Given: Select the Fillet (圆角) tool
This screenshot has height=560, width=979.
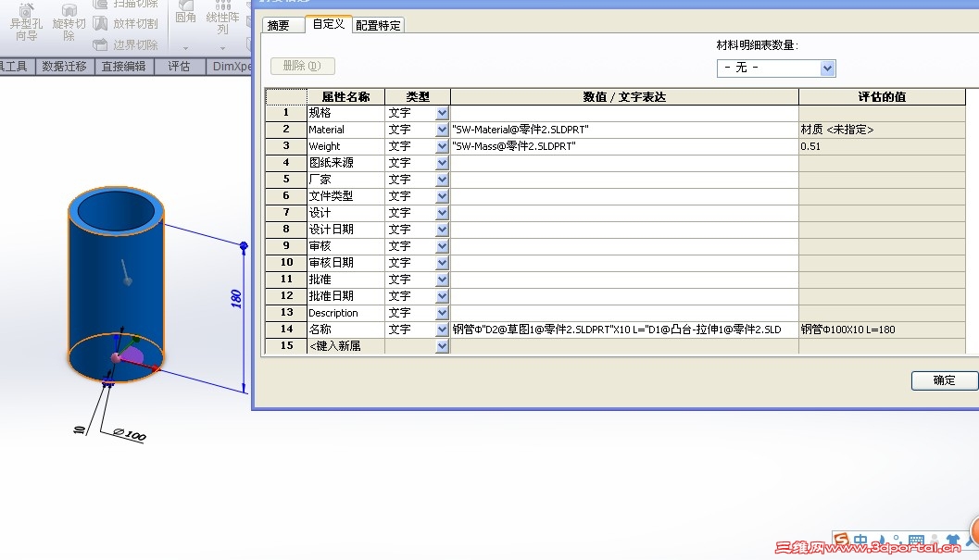Looking at the screenshot, I should (x=185, y=14).
